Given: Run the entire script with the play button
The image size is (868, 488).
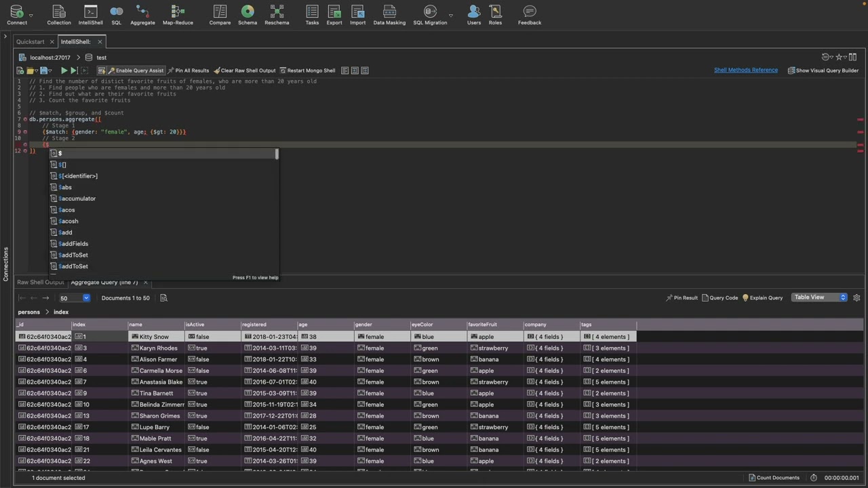Looking at the screenshot, I should (64, 70).
